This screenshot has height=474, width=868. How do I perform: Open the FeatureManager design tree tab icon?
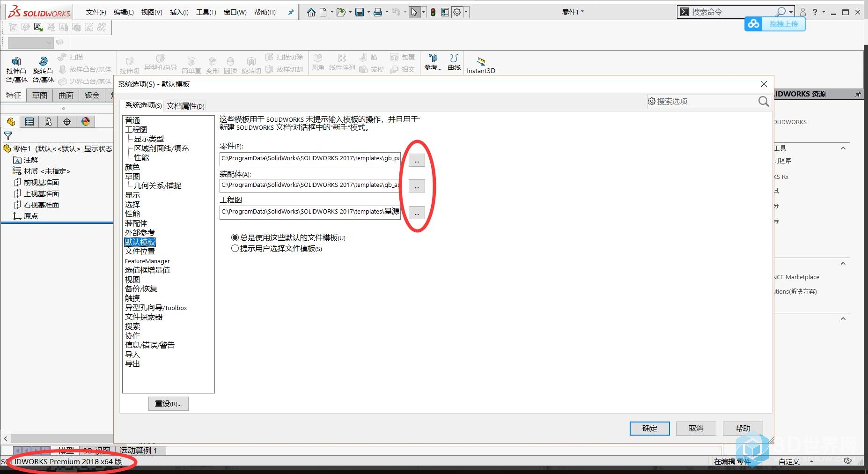11,122
